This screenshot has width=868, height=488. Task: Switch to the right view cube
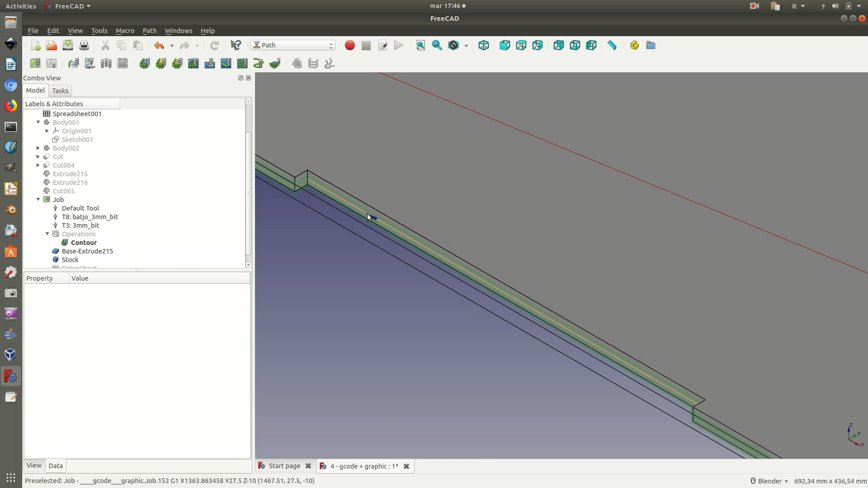pyautogui.click(x=538, y=45)
